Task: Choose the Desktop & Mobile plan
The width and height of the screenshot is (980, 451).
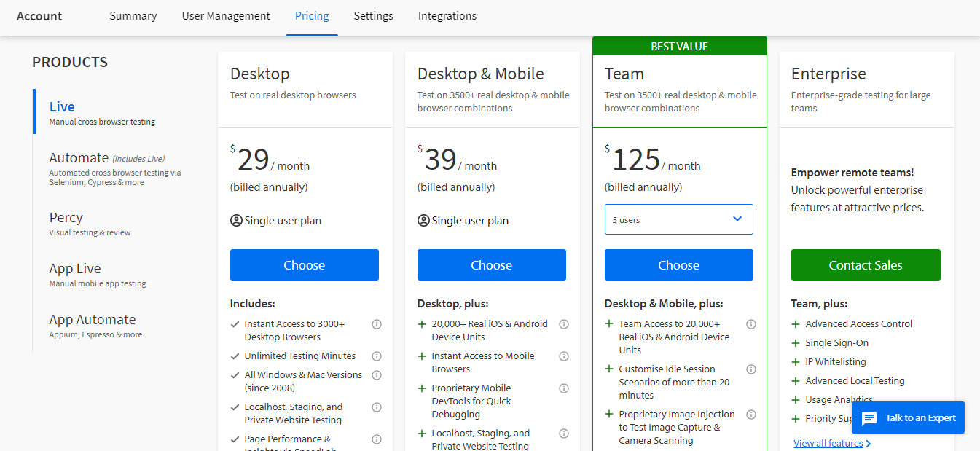Action: (x=492, y=265)
